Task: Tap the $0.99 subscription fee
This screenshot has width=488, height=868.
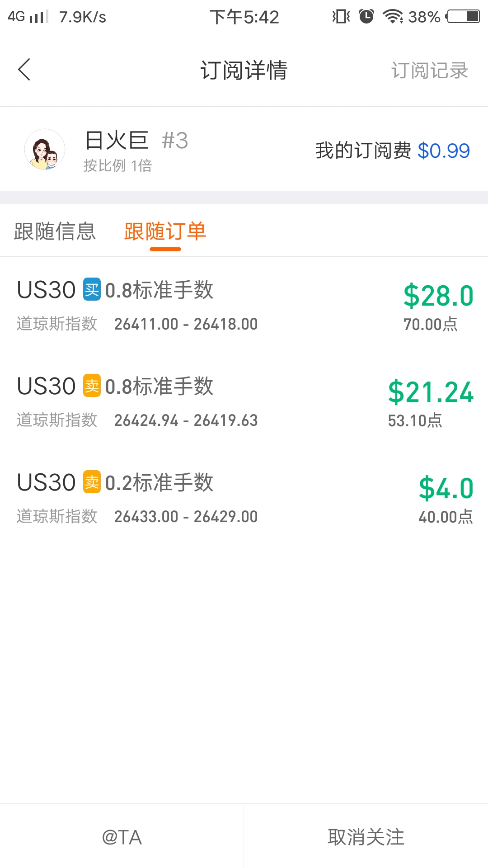Action: [444, 151]
